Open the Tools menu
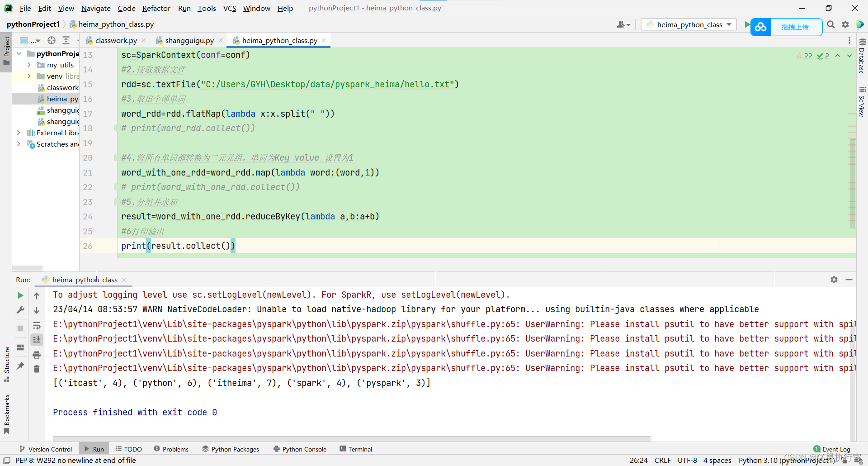Screen dimensions: 868x466 point(207,8)
